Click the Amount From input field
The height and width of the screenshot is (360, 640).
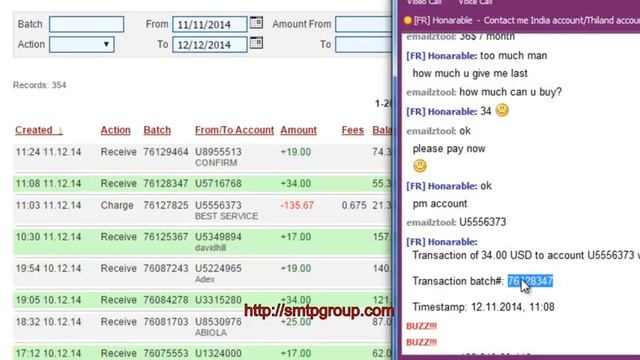pos(363,24)
